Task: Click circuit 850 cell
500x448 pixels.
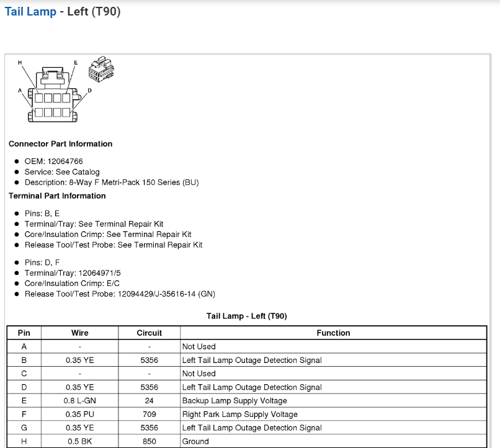Action: tap(150, 442)
